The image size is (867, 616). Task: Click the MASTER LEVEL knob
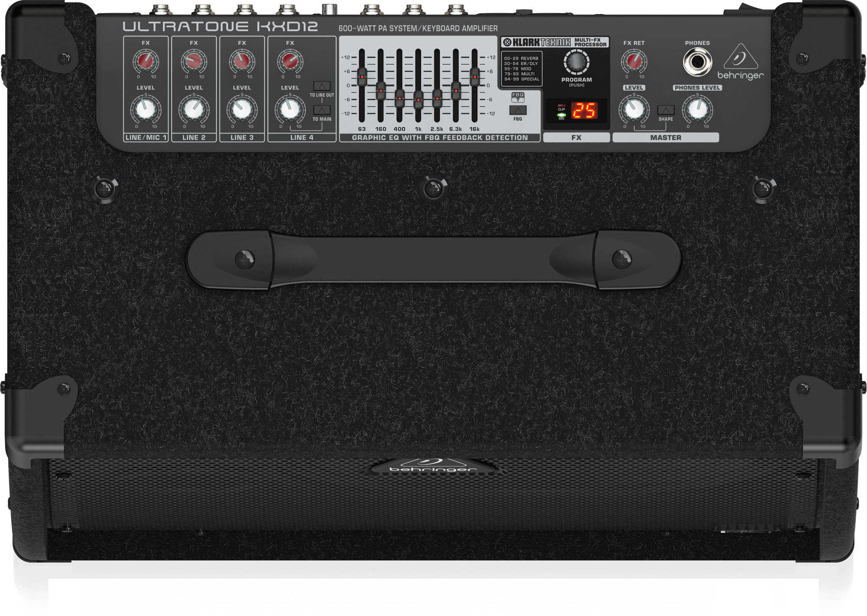(x=634, y=109)
